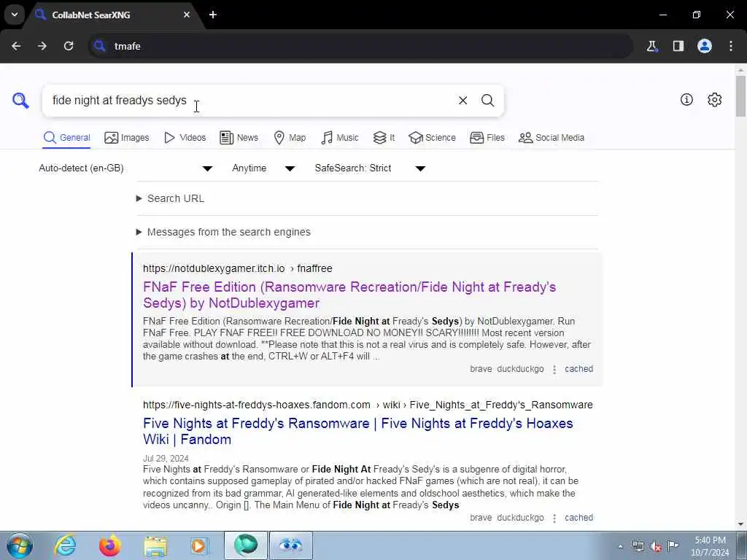
Task: Launch Firefox from taskbar
Action: pos(110,545)
